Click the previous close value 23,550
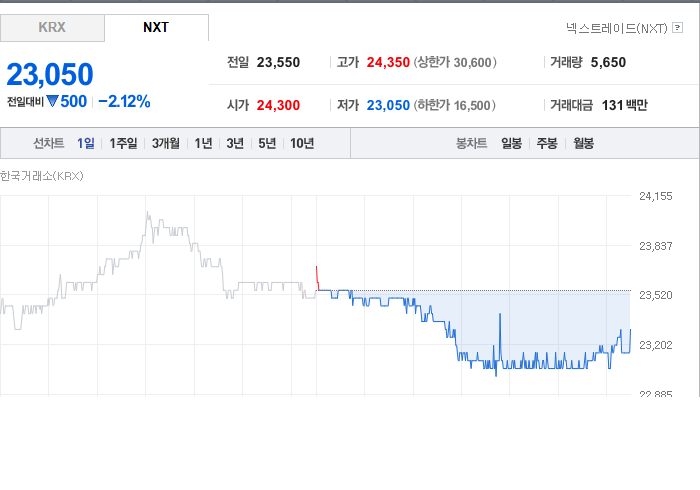700x490 pixels. [278, 62]
